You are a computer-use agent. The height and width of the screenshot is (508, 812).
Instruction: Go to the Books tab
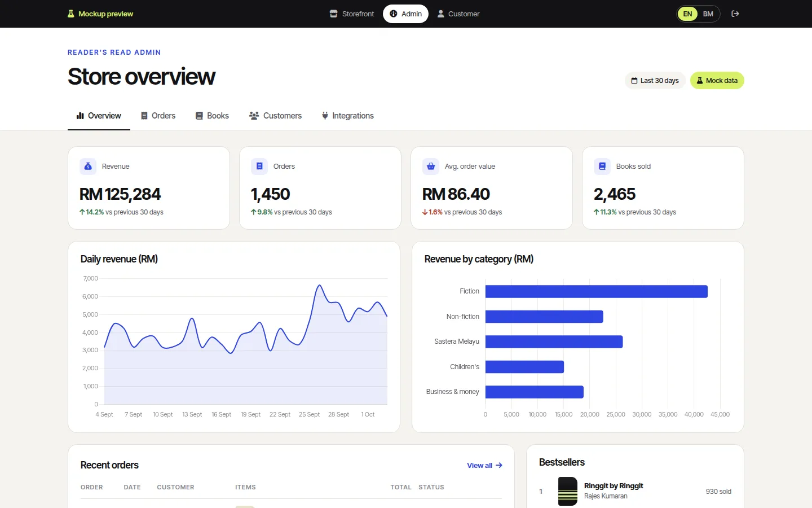tap(212, 116)
